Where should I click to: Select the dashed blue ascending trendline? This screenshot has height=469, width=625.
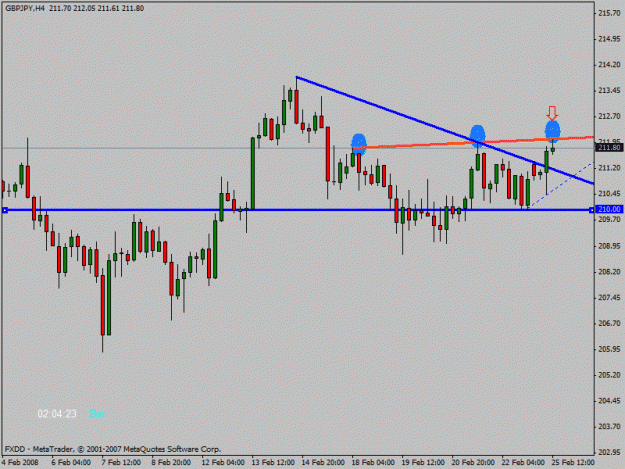pos(561,185)
